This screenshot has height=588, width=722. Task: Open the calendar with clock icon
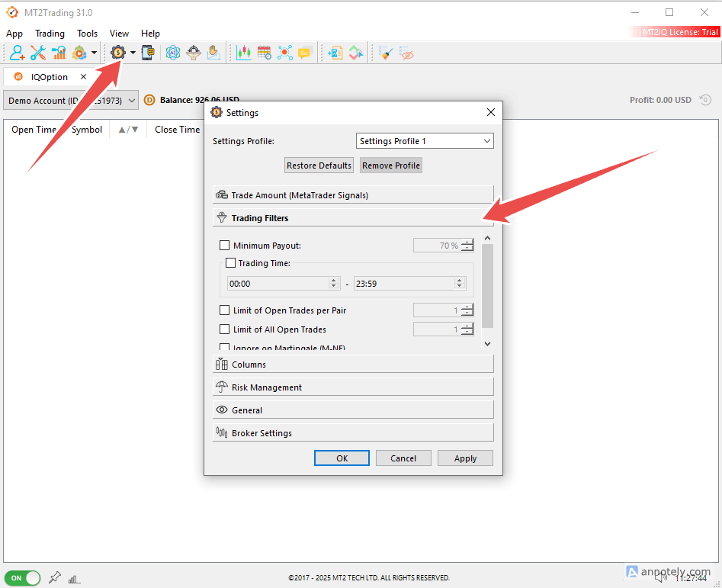pyautogui.click(x=265, y=53)
